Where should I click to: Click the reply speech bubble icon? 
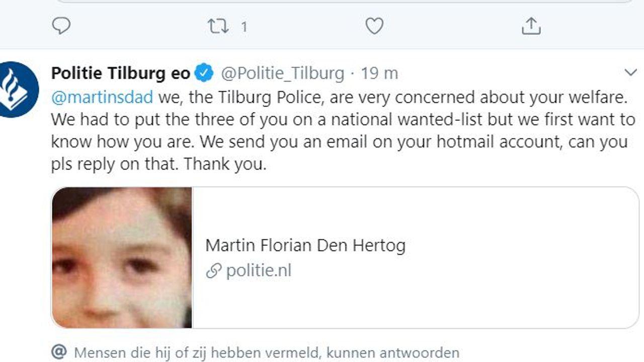tap(61, 26)
